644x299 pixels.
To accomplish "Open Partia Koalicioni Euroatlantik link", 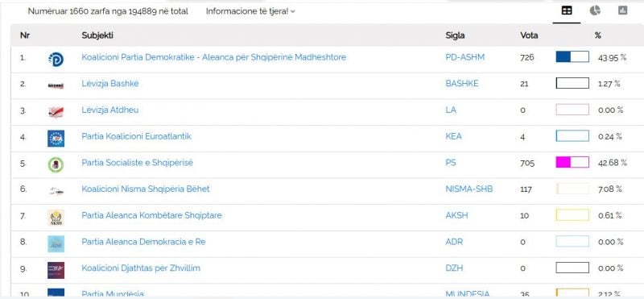I will (136, 136).
